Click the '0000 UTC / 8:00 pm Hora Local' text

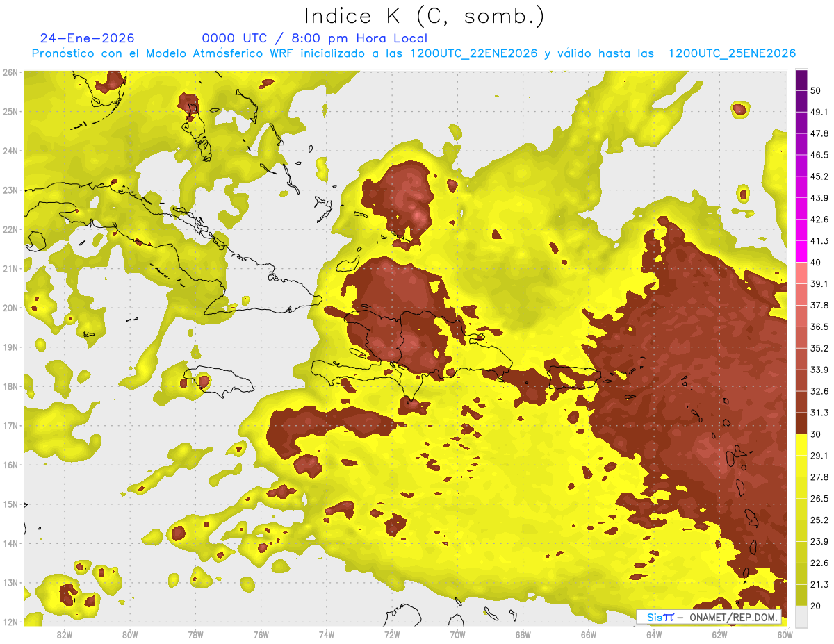pyautogui.click(x=315, y=38)
